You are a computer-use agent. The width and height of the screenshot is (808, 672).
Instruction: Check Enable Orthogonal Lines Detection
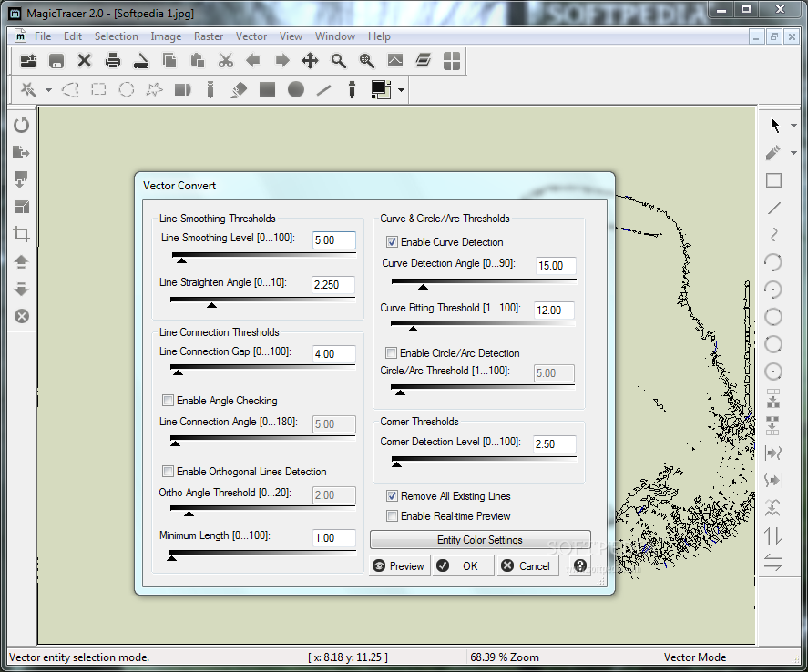tap(168, 471)
